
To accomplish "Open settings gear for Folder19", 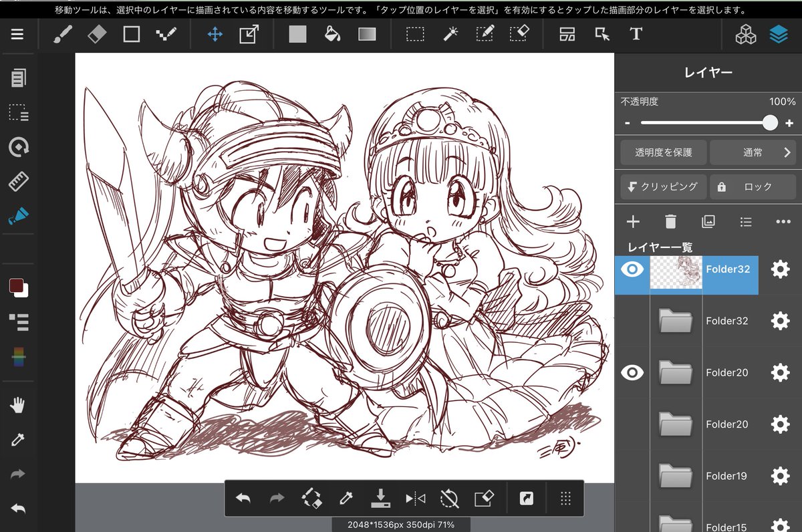I will click(780, 476).
